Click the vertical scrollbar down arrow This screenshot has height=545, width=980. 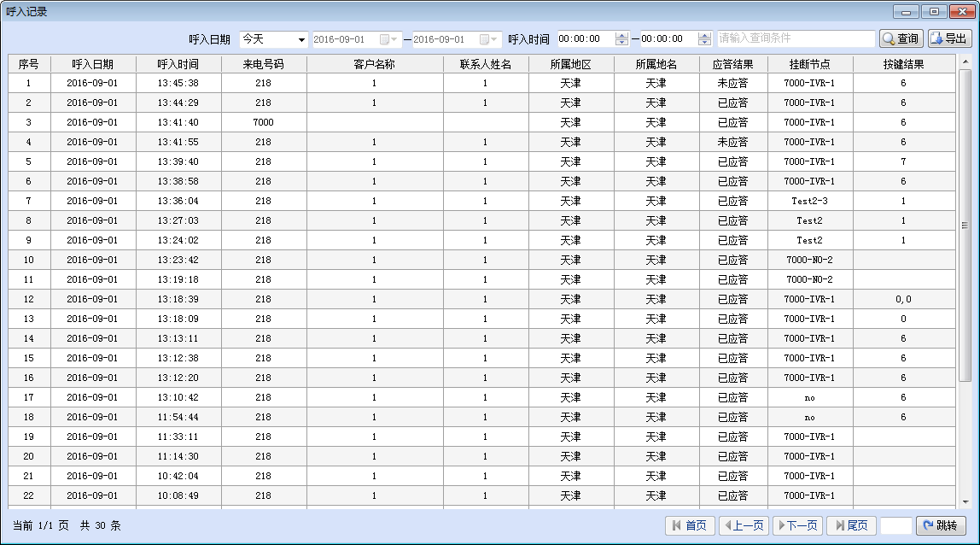965,502
